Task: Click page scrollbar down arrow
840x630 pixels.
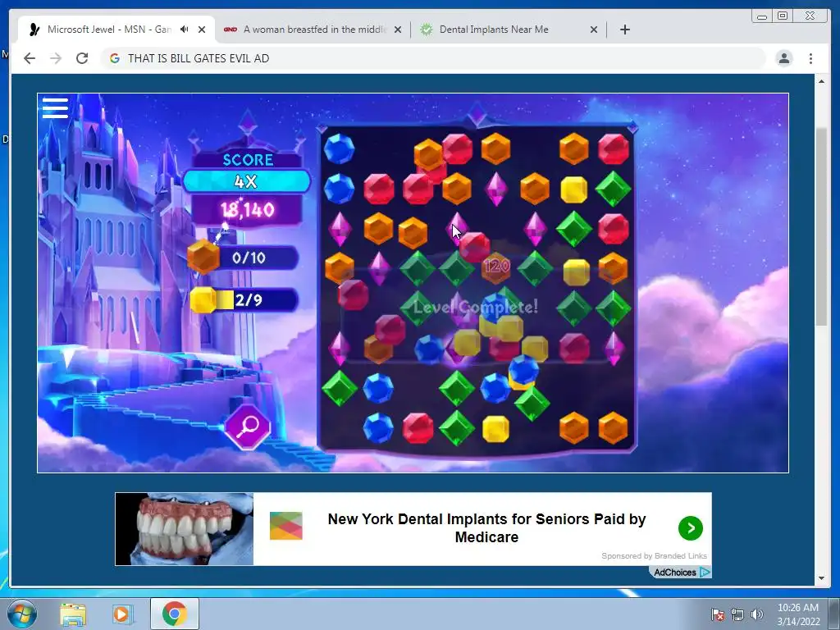Action: pyautogui.click(x=821, y=578)
